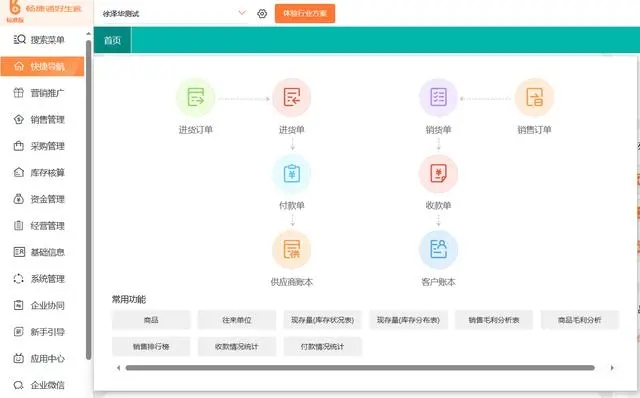This screenshot has width=640, height=398.
Task: Expand 采购管理 in the sidebar
Action: [x=42, y=146]
